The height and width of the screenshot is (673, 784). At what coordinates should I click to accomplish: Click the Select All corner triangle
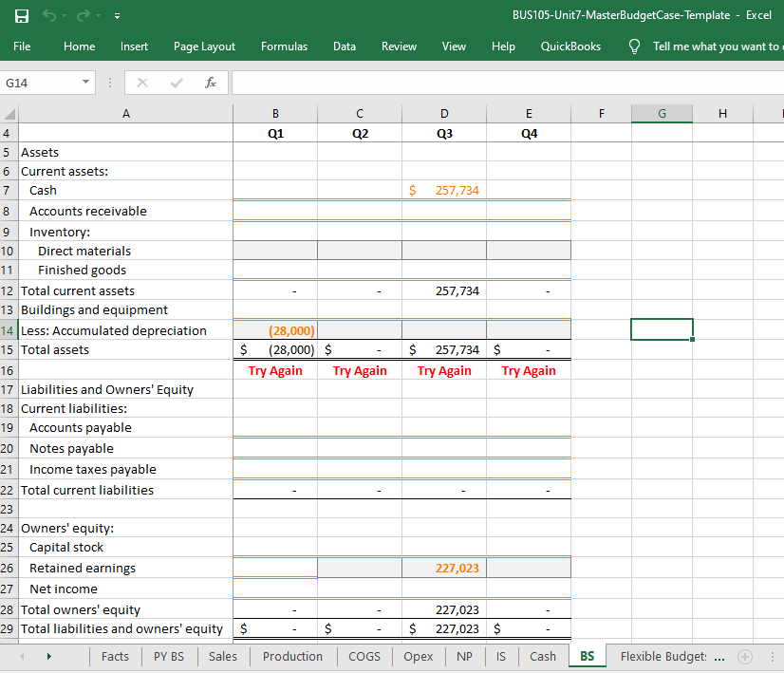(x=9, y=114)
